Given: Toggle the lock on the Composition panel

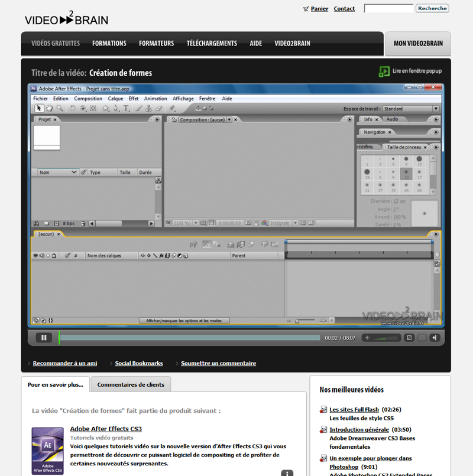Looking at the screenshot, I should [x=174, y=120].
